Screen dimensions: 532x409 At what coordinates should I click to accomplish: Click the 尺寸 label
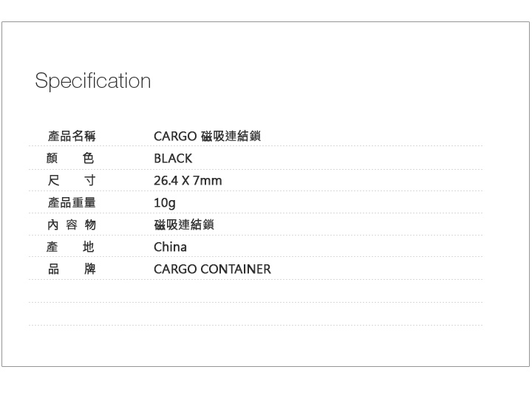coord(72,180)
